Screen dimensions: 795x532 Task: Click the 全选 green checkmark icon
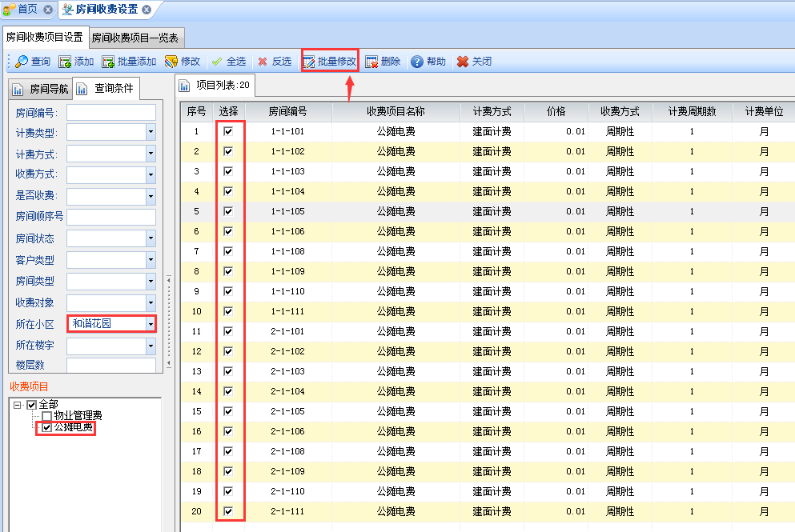click(x=217, y=62)
